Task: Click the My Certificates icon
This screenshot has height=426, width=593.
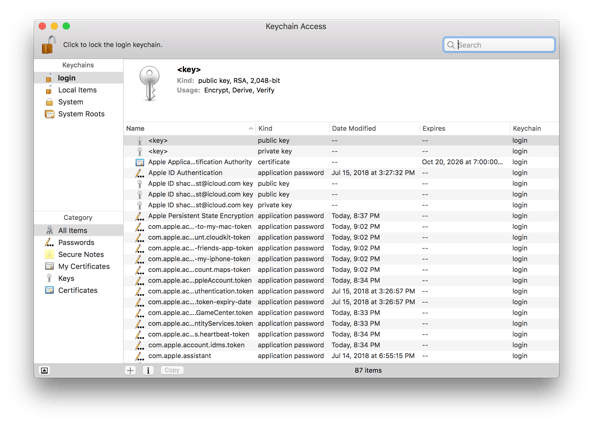Action: pos(50,266)
